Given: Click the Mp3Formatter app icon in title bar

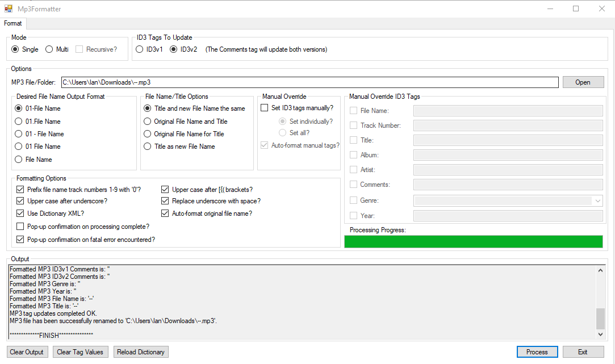Looking at the screenshot, I should click(x=9, y=9).
